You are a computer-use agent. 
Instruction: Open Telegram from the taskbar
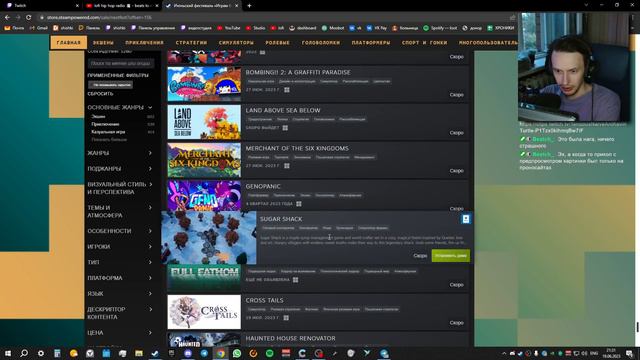click(x=204, y=353)
